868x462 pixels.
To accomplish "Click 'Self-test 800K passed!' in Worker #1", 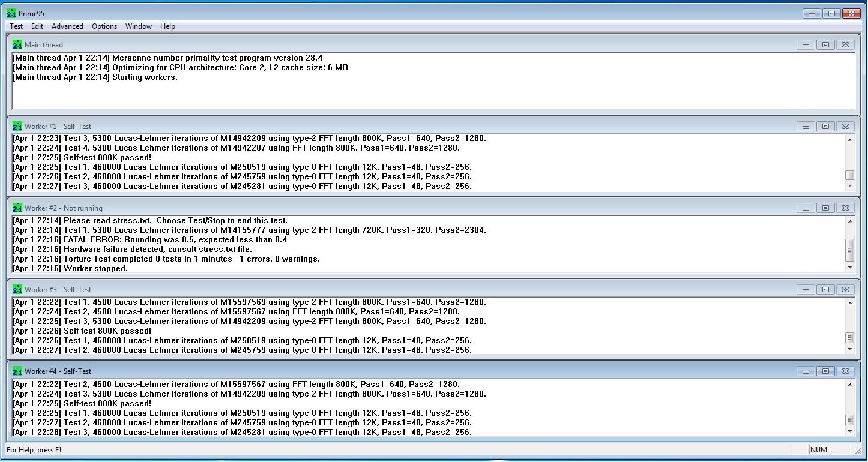I will 82,157.
